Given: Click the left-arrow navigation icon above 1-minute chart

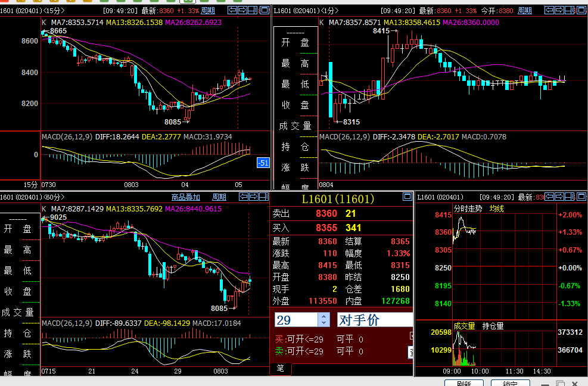Looking at the screenshot, I should [x=549, y=10].
